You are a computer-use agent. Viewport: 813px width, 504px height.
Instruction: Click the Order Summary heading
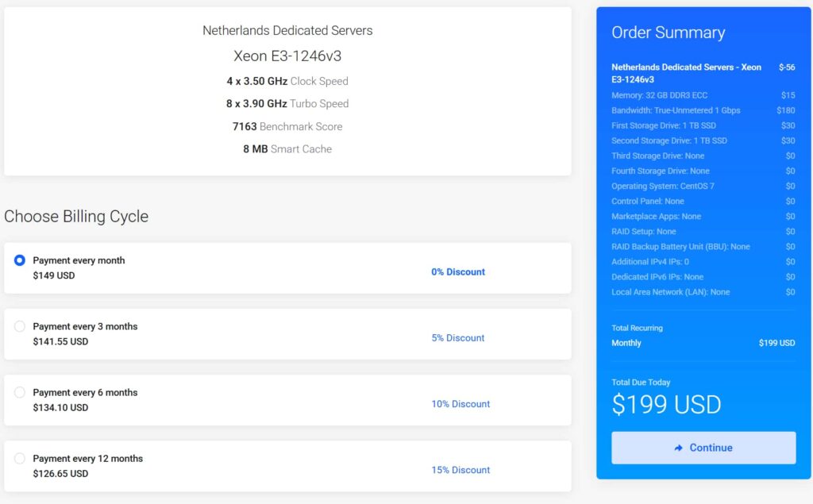click(x=668, y=33)
